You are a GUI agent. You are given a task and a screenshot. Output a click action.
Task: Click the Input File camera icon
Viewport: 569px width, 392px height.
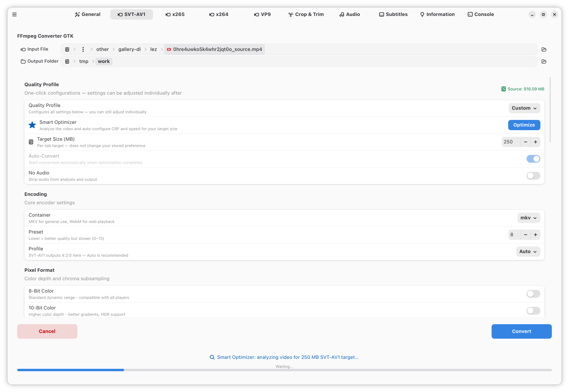pyautogui.click(x=23, y=49)
